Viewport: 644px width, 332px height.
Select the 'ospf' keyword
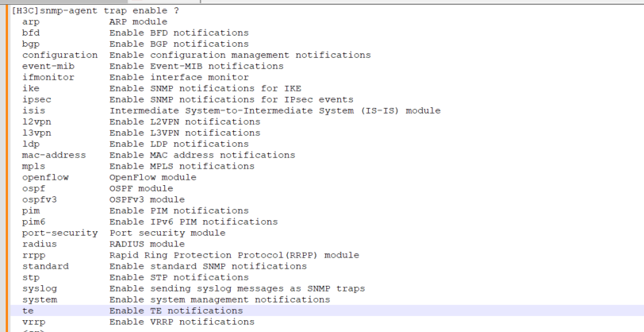click(x=33, y=188)
